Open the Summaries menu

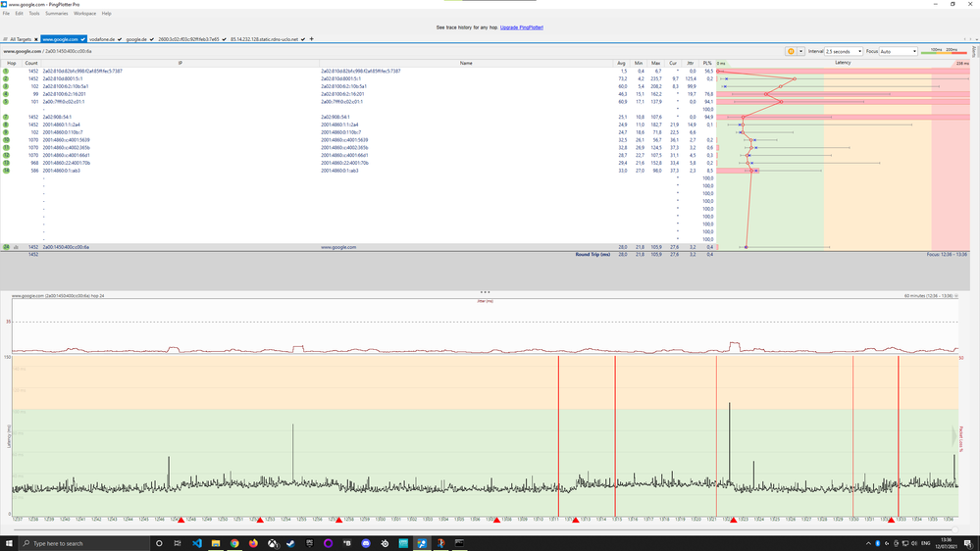[56, 14]
